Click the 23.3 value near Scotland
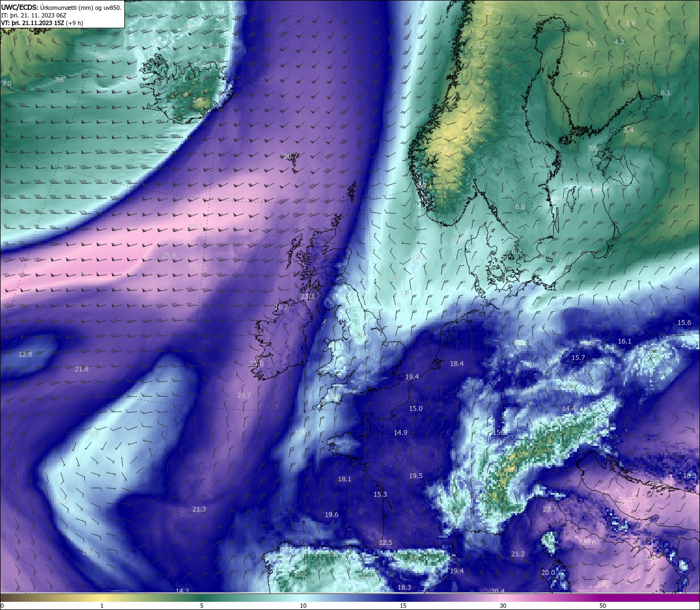The height and width of the screenshot is (610, 700). (x=308, y=296)
